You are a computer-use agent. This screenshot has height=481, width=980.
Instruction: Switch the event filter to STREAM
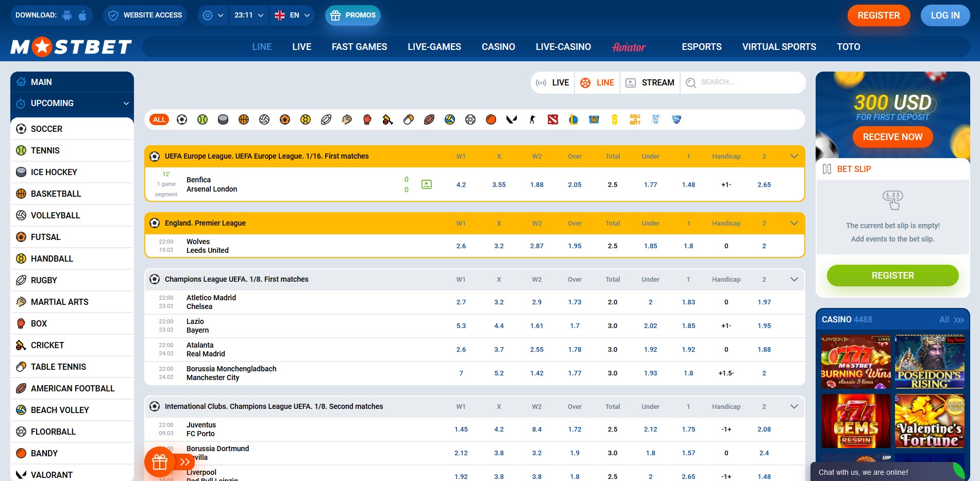[650, 82]
